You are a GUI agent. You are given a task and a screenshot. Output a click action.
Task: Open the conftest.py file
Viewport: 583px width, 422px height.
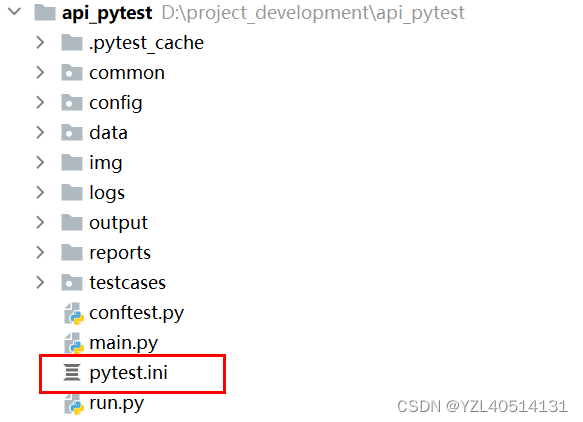coord(136,313)
